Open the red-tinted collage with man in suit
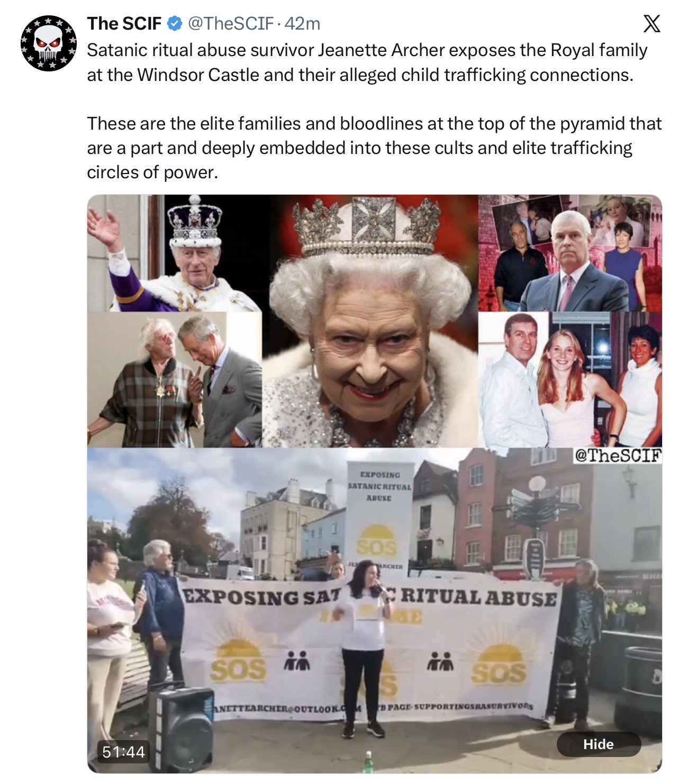Screen dimensions: 679x784 tap(570, 253)
